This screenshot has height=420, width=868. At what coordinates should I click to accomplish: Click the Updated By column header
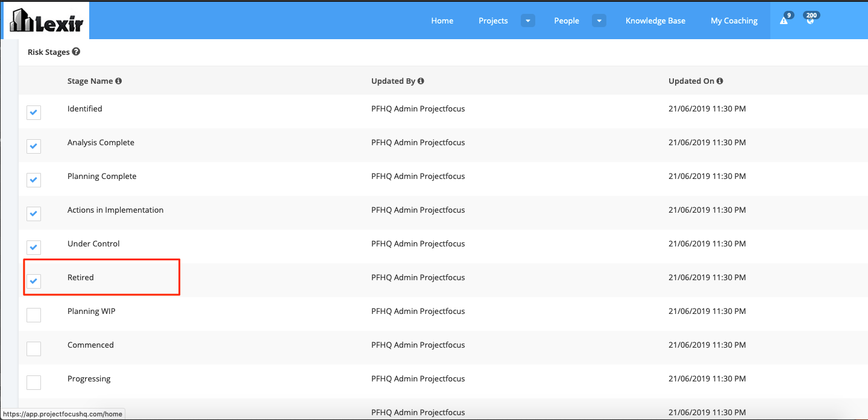pyautogui.click(x=393, y=81)
